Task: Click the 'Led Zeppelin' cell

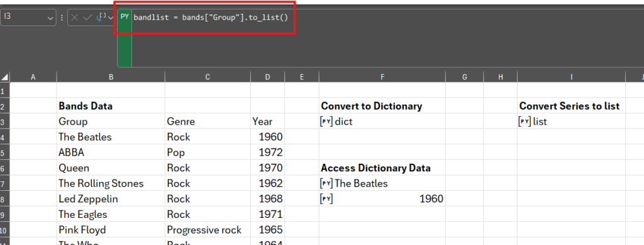Action: click(111, 199)
